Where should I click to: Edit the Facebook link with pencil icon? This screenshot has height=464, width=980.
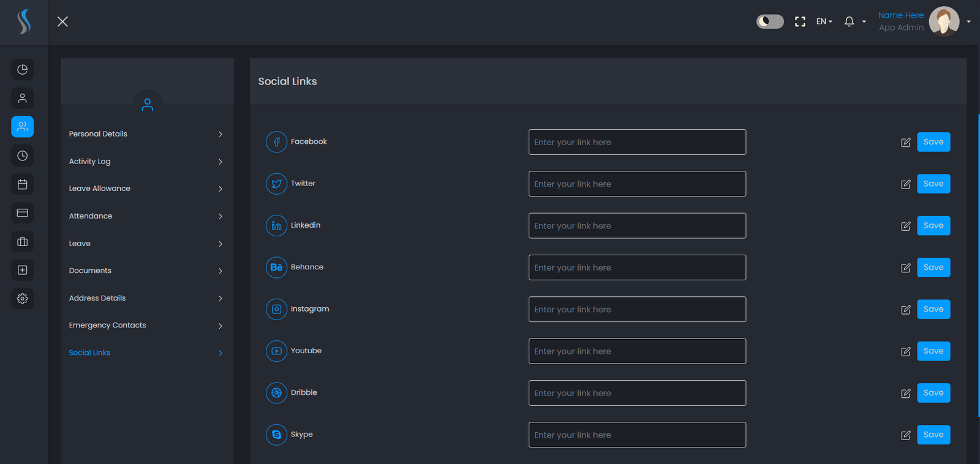pos(906,143)
